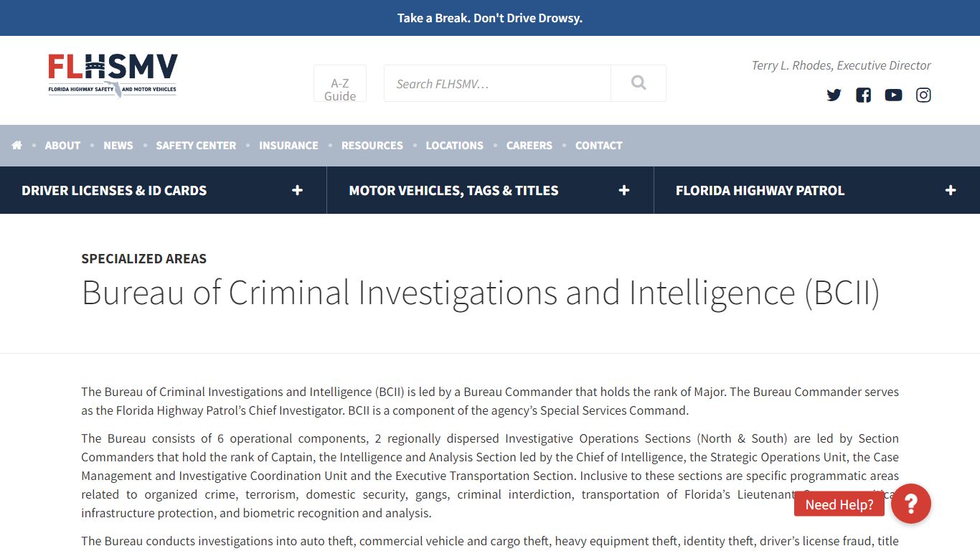
Task: Open the Safety Center menu item
Action: point(196,145)
